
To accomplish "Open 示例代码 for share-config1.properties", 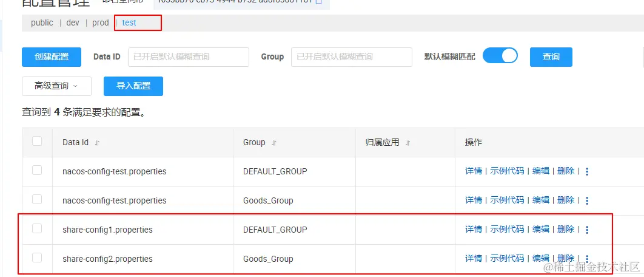I will point(507,229).
